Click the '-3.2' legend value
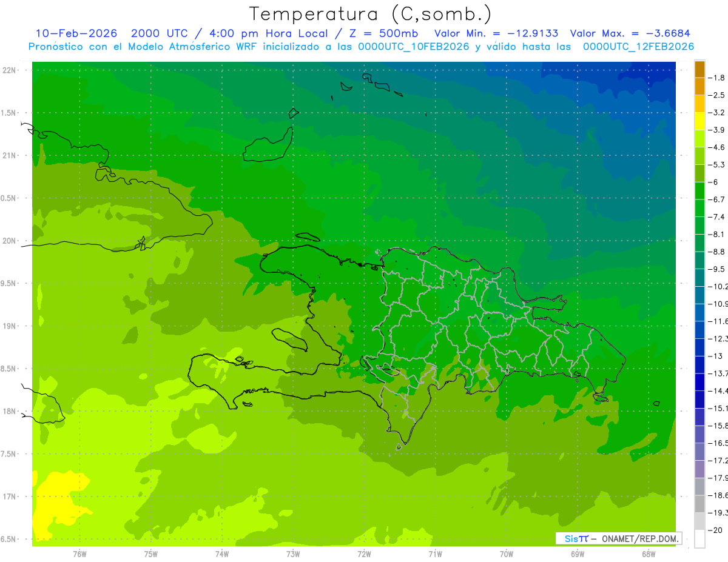The width and height of the screenshot is (728, 562). (x=717, y=113)
